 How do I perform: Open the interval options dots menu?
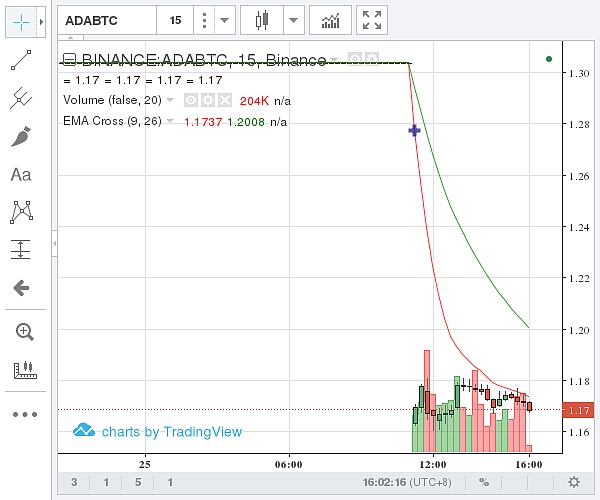tap(204, 20)
